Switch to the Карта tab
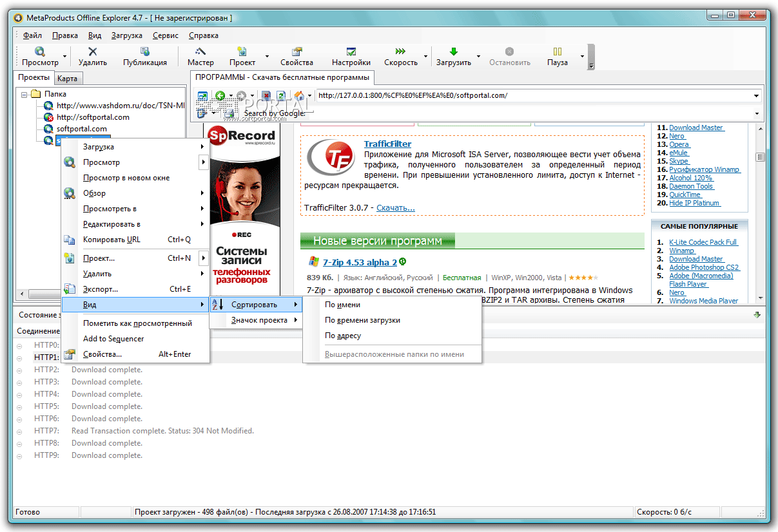The height and width of the screenshot is (532, 778). click(x=68, y=79)
